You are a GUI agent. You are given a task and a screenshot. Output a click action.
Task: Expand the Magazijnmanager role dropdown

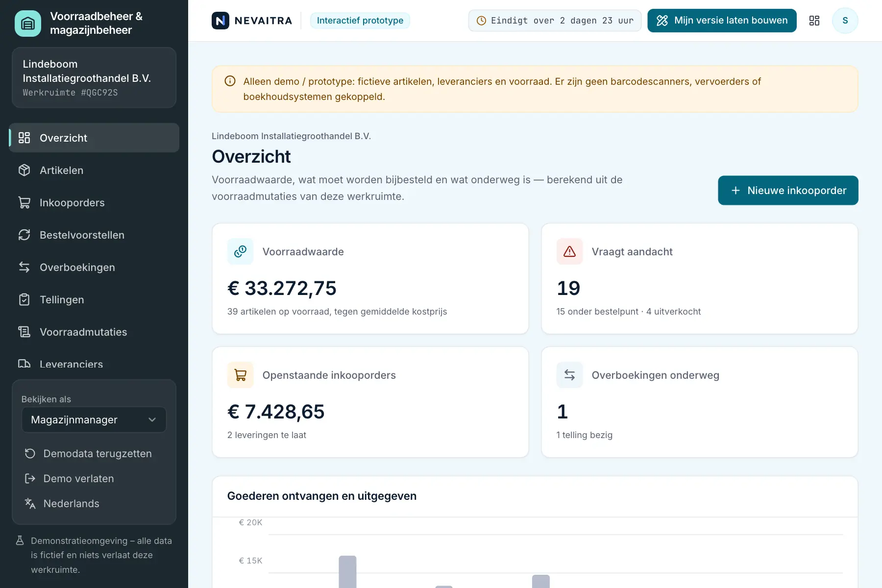94,420
